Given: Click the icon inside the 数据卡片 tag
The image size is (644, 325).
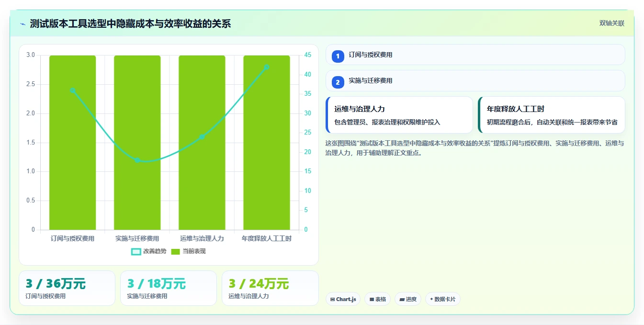Looking at the screenshot, I should point(431,299).
